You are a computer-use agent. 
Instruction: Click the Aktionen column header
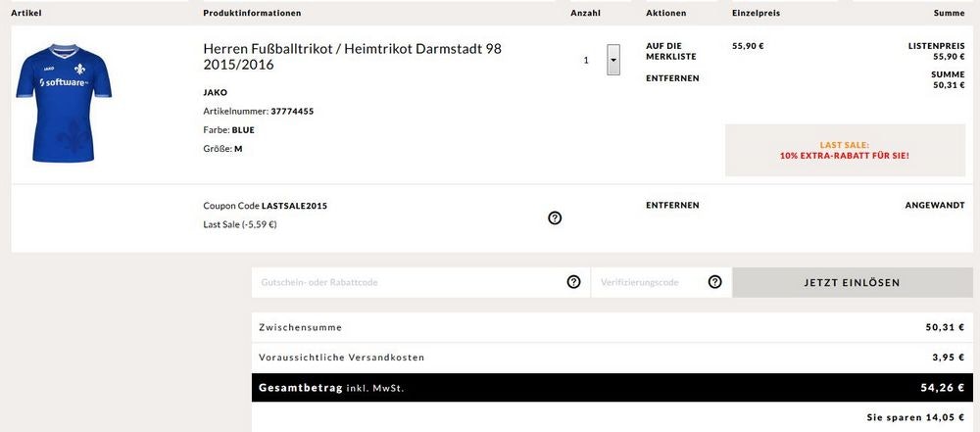point(666,13)
